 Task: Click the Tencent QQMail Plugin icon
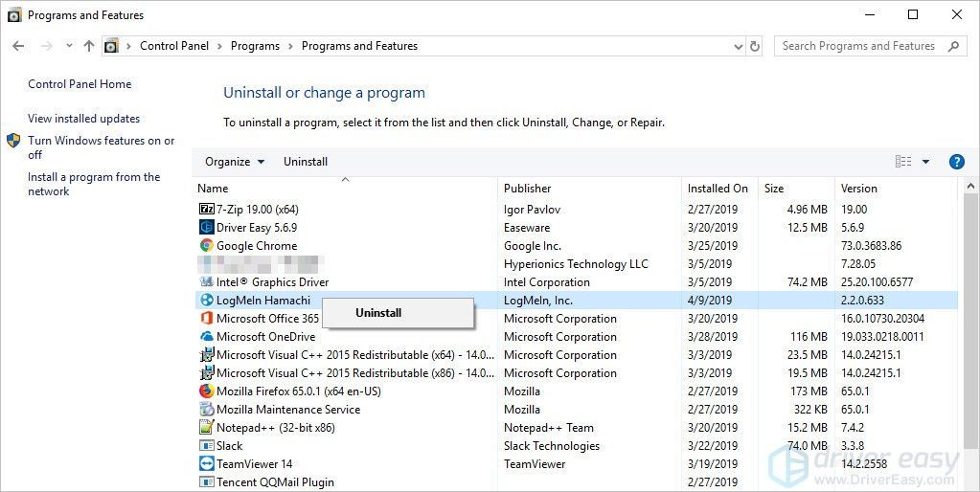pos(206,482)
